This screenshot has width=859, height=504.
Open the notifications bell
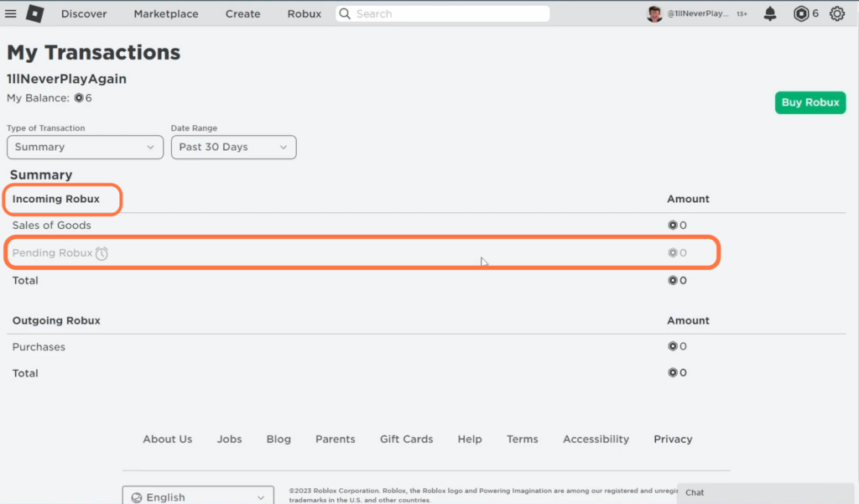coord(770,13)
